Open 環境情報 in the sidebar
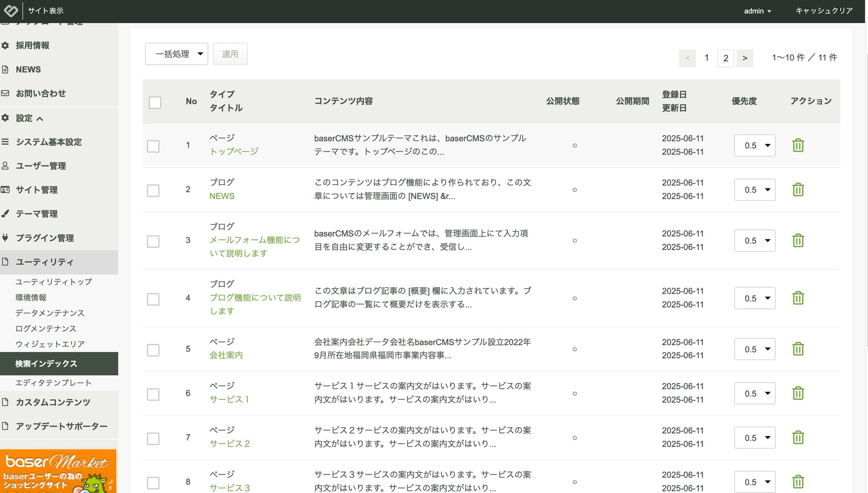This screenshot has height=493, width=868. 31,297
